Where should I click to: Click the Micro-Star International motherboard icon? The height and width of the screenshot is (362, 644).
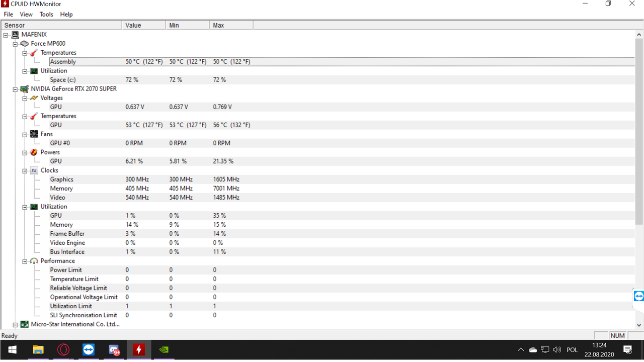25,324
